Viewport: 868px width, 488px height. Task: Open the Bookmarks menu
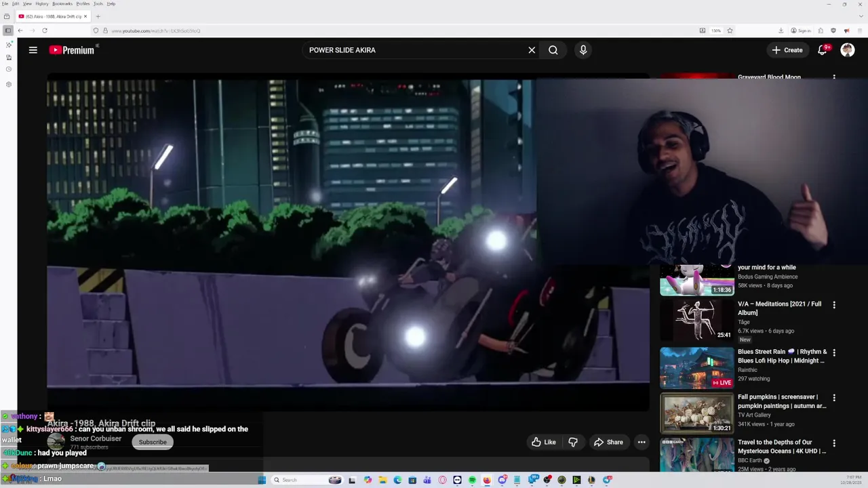(62, 3)
